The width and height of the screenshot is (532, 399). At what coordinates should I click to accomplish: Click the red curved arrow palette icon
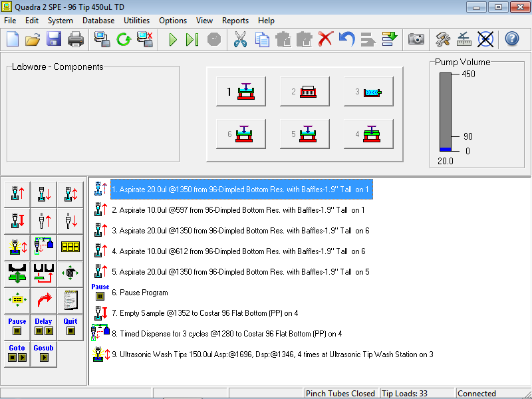click(x=44, y=301)
